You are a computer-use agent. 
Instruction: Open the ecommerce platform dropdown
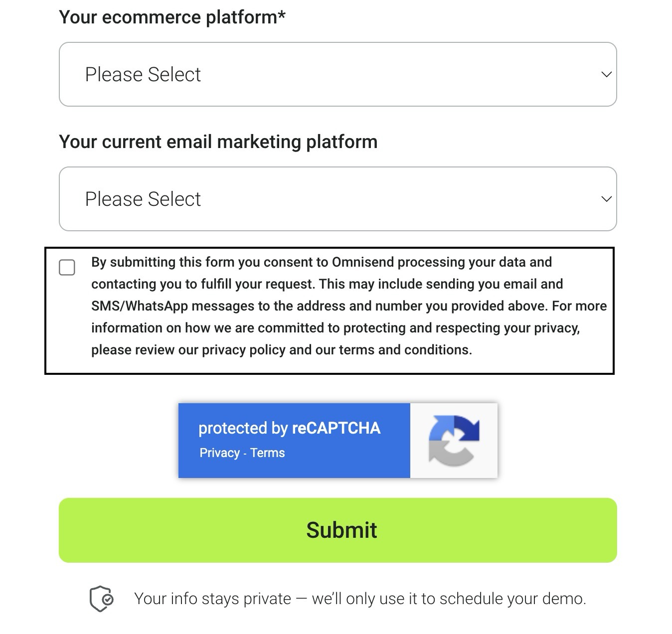coord(337,74)
